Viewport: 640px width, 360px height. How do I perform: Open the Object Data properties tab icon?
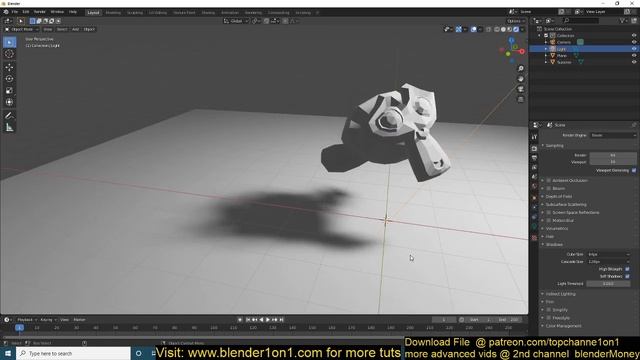[534, 227]
